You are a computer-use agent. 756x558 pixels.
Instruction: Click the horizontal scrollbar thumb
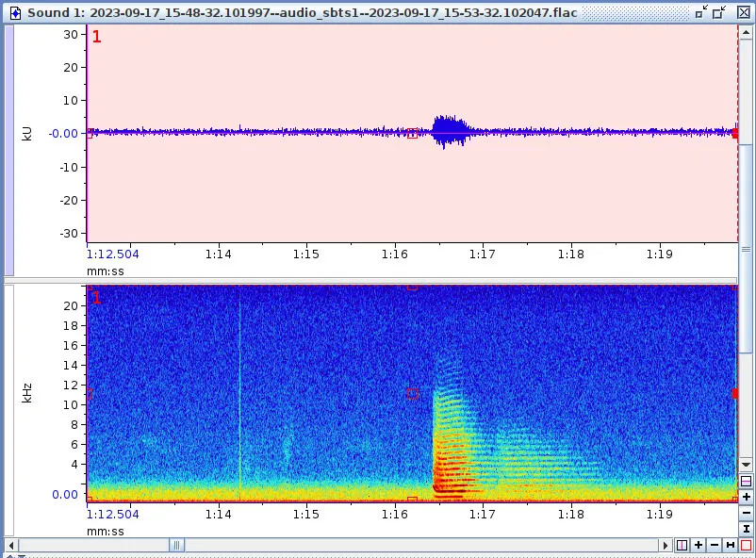coord(176,546)
